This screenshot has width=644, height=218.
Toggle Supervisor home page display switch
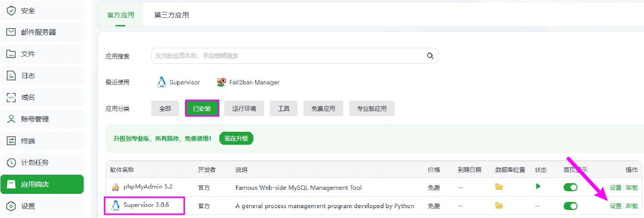pos(571,206)
